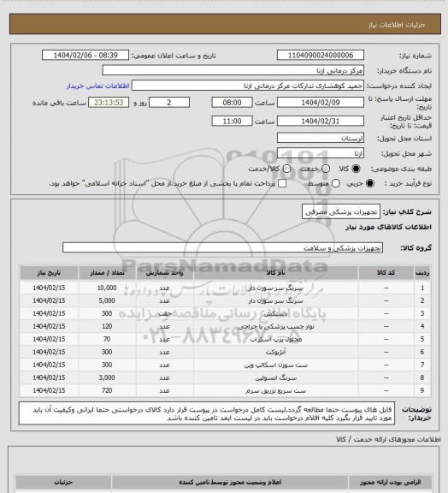
Task: Click the general description تجهیزات پزشکی مصرفی
Action: 341,211
